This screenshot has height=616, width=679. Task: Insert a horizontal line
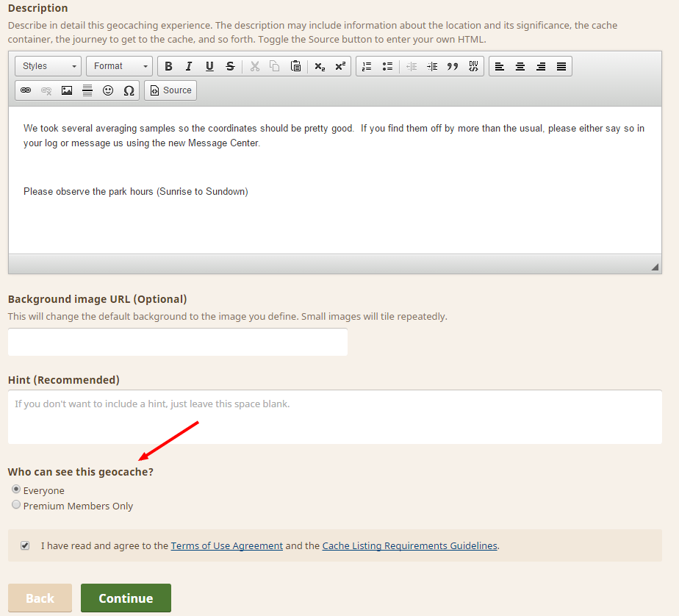point(87,90)
